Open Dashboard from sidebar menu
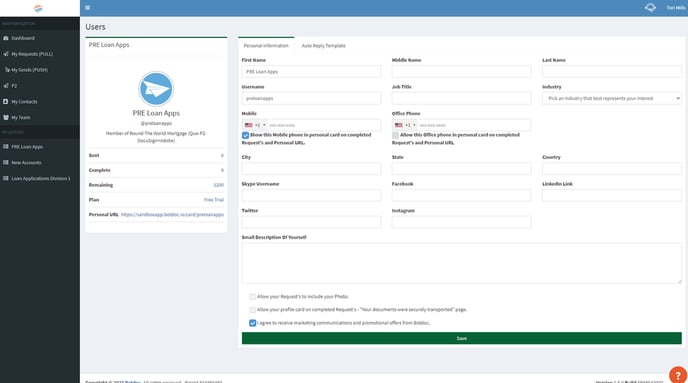Image resolution: width=688 pixels, height=383 pixels. pos(23,38)
